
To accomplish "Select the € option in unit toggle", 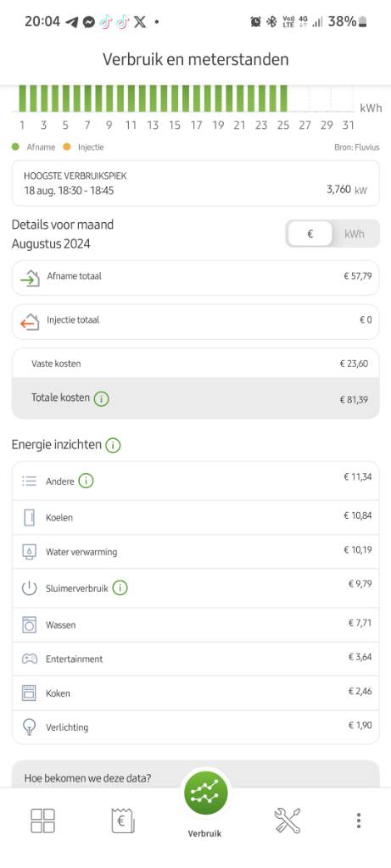I will [310, 234].
